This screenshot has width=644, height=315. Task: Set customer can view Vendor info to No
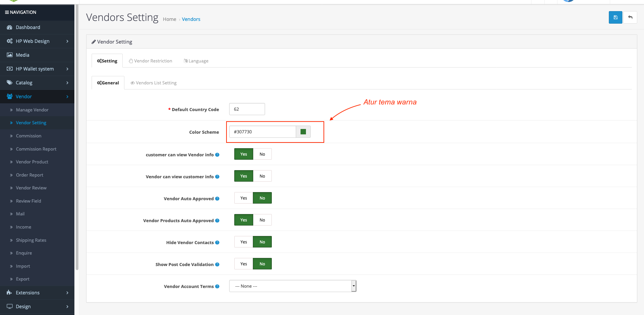click(262, 154)
